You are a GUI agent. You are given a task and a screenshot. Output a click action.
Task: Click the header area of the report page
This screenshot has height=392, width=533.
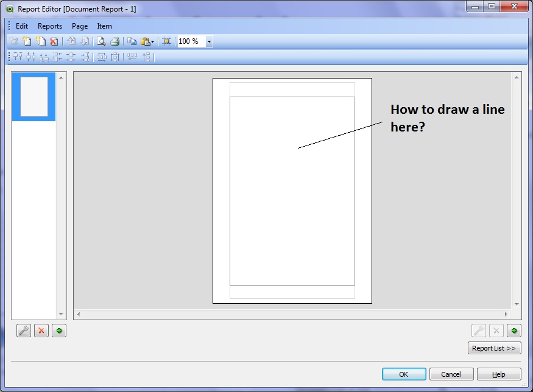point(292,89)
